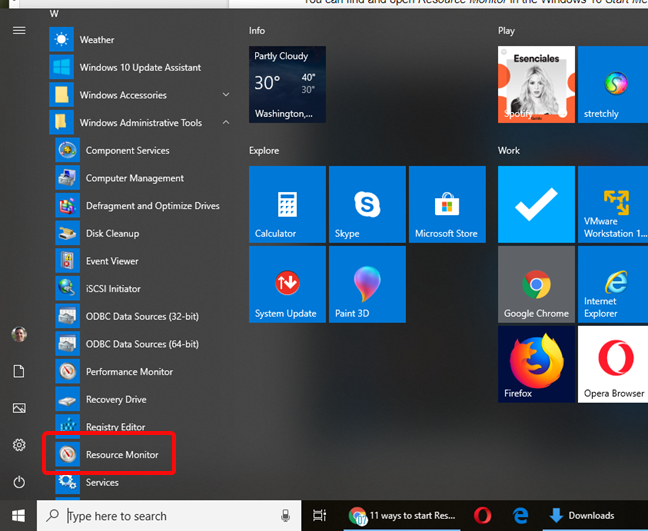Screen dimensions: 648x531
Task: Open the Documents sidebar icon
Action: coord(19,371)
